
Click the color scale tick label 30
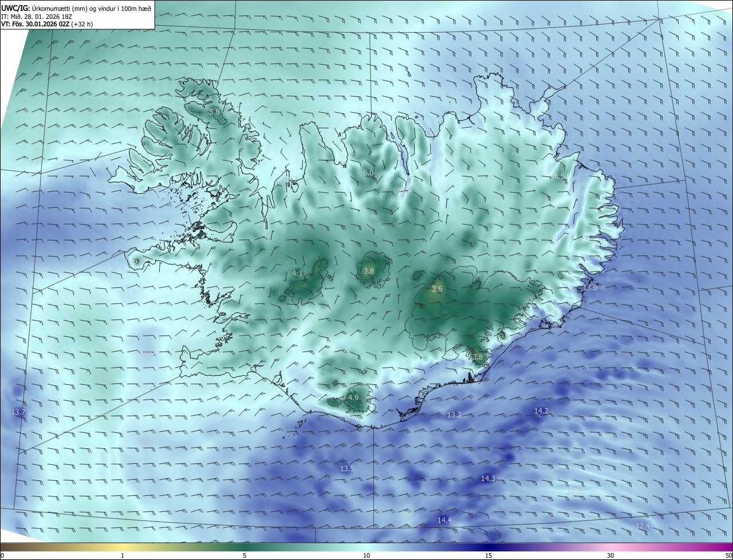tap(610, 555)
